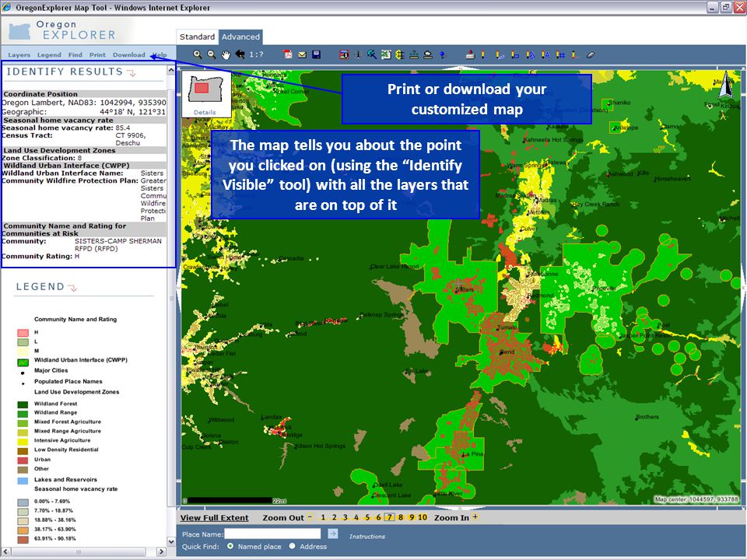Click the Zoom In plus button
Viewport: 747px width, 560px height.
475,517
